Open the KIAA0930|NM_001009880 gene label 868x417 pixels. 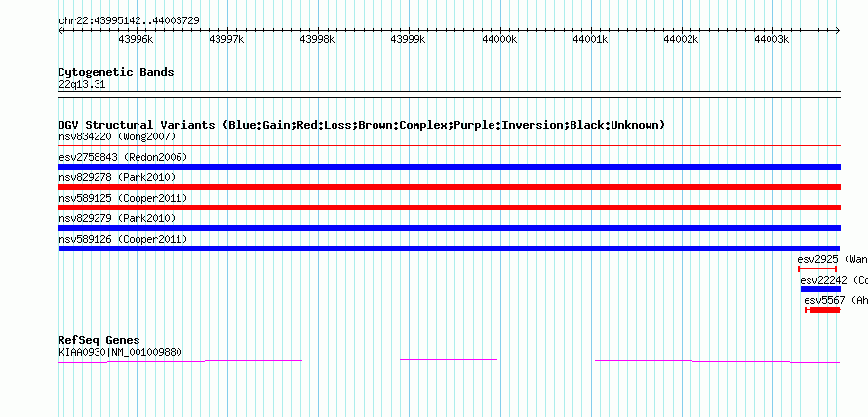click(x=120, y=352)
